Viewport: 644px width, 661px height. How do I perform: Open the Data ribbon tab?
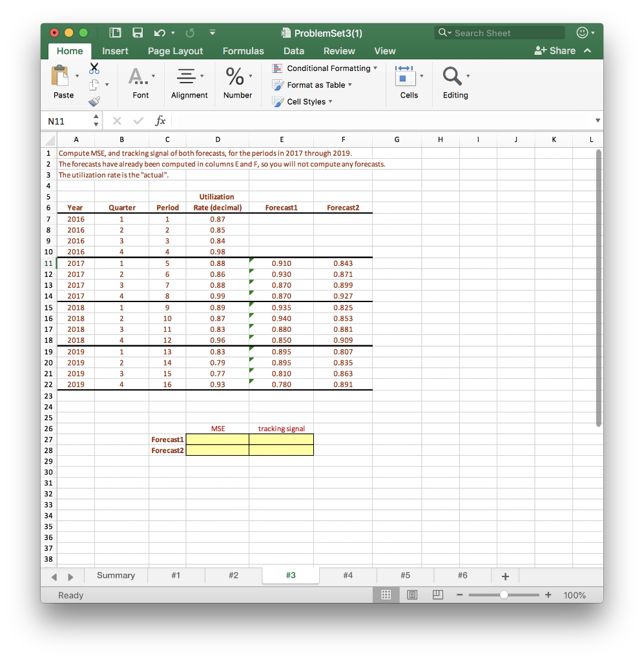pyautogui.click(x=294, y=51)
